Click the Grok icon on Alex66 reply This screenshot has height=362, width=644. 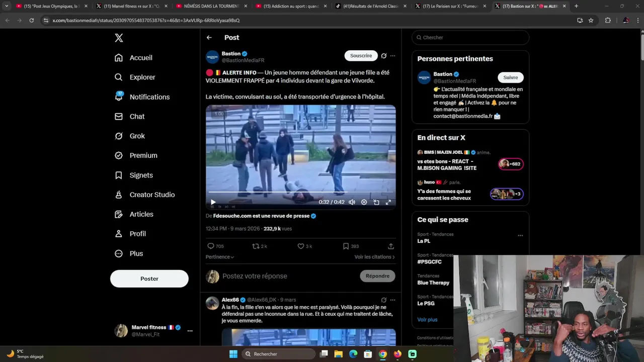click(384, 300)
